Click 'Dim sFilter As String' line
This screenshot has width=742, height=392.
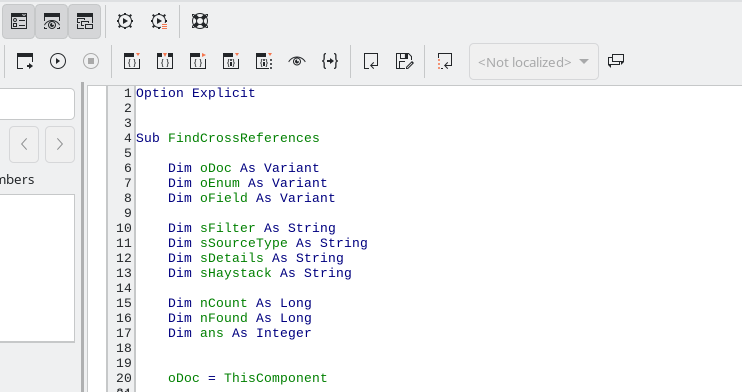pyautogui.click(x=251, y=228)
